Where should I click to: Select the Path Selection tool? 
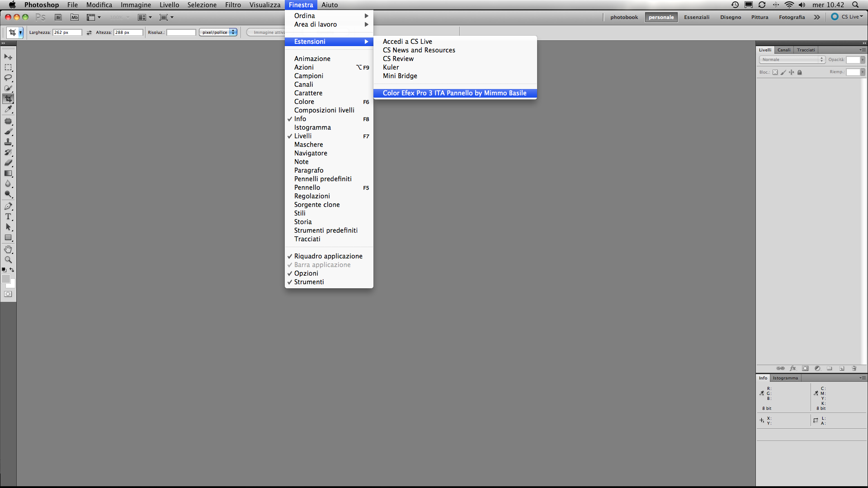pos(8,227)
